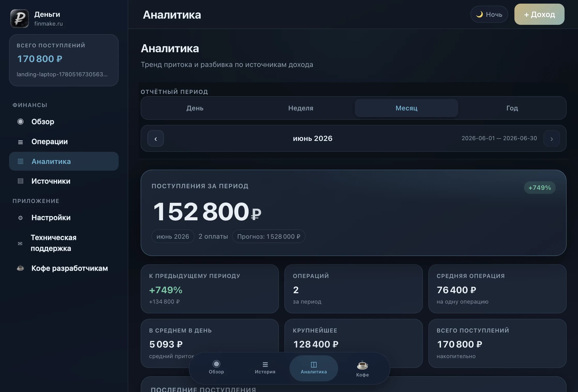Open Источники in the sidebar
The height and width of the screenshot is (392, 578).
pos(64,181)
